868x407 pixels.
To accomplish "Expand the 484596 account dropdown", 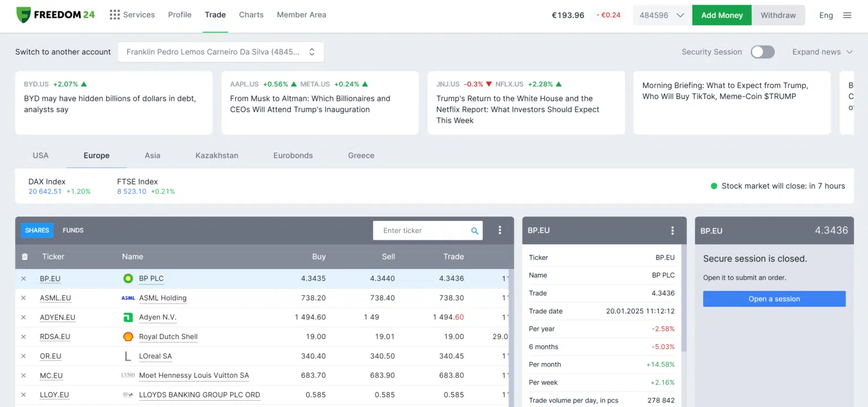I will (661, 16).
